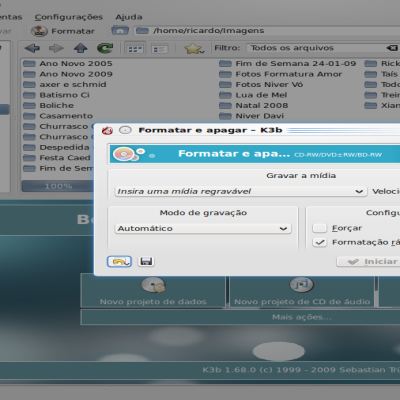400x400 pixels.
Task: Load default settings in dialog
Action: [x=119, y=262]
